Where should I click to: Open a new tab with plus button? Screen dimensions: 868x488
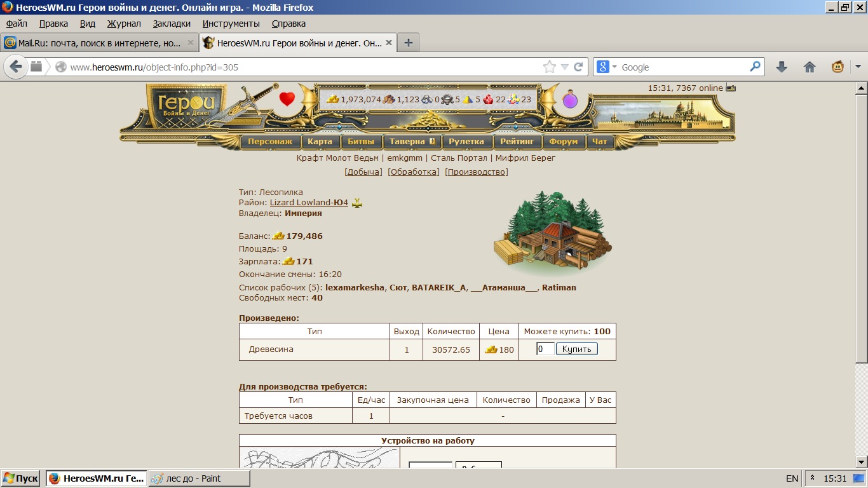(x=408, y=43)
